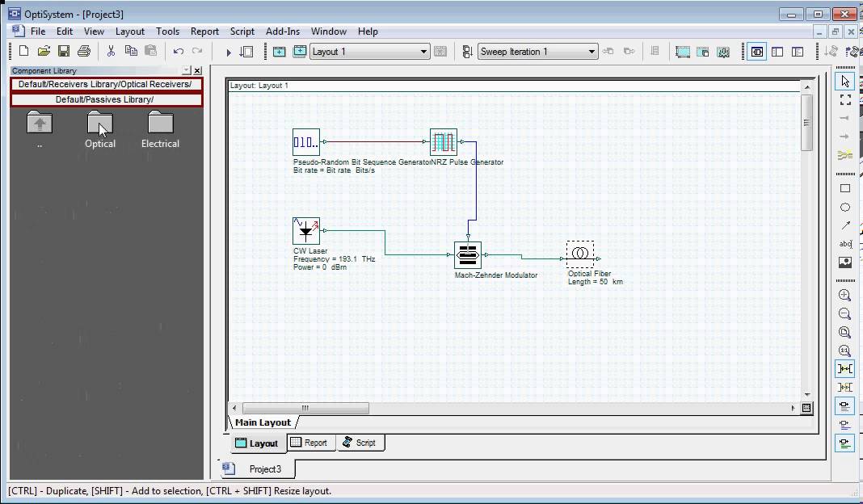The height and width of the screenshot is (504, 863).
Task: Open the Script menu
Action: (242, 31)
